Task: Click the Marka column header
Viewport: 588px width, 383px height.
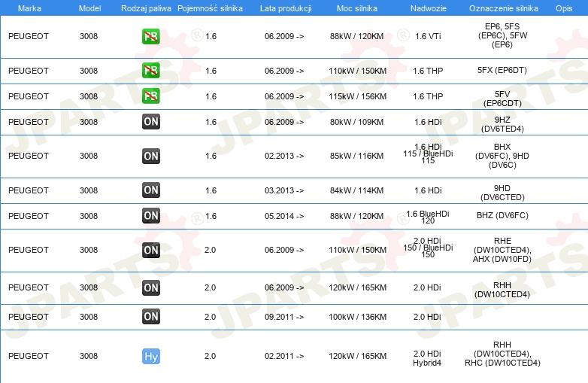Action: pyautogui.click(x=29, y=8)
